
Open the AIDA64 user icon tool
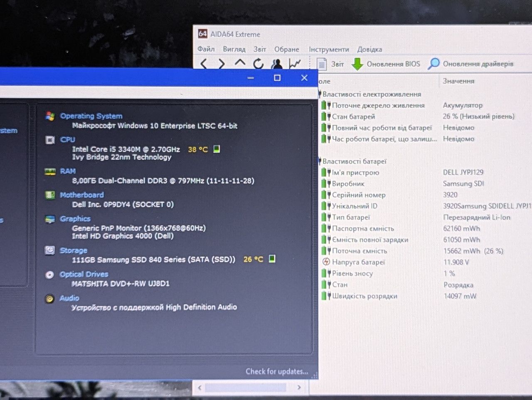tap(276, 64)
